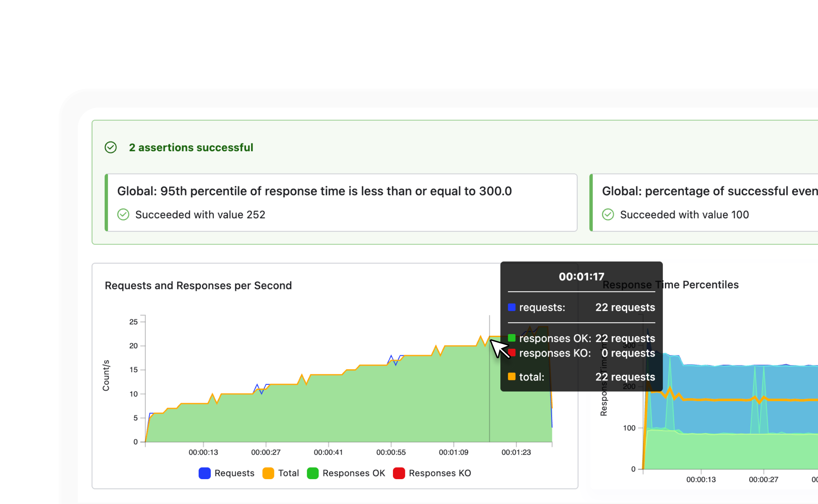The width and height of the screenshot is (818, 504).
Task: Click the 'Requests' legend label
Action: (234, 473)
